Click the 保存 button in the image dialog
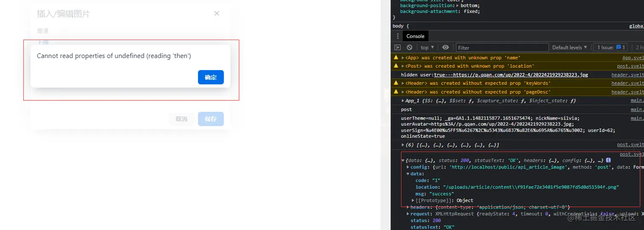Image resolution: width=644 pixels, height=230 pixels. click(211, 119)
